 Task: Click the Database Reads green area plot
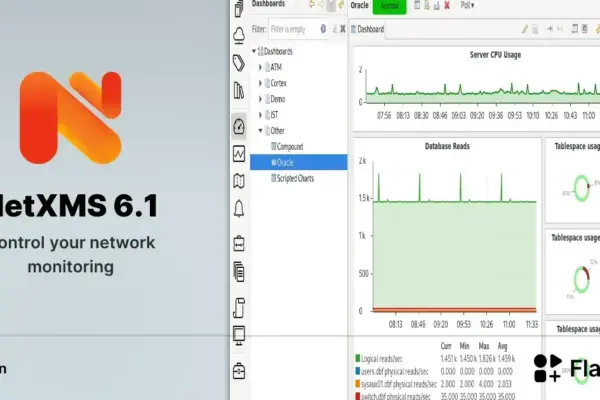pos(454,255)
